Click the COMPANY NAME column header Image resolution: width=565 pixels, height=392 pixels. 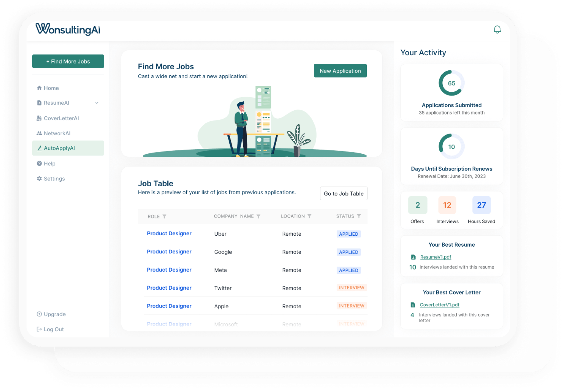coord(234,216)
